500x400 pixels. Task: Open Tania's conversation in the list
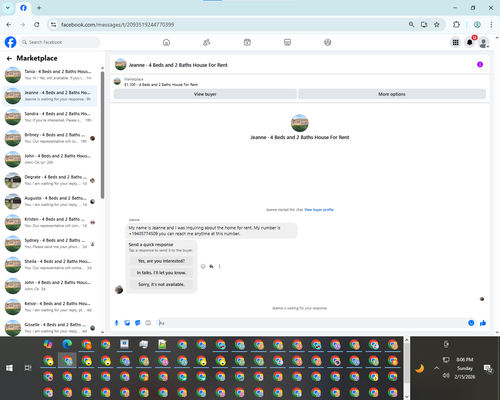[50, 75]
